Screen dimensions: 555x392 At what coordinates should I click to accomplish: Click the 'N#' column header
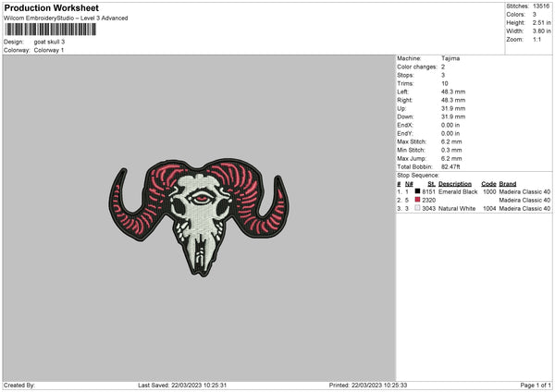(x=409, y=184)
